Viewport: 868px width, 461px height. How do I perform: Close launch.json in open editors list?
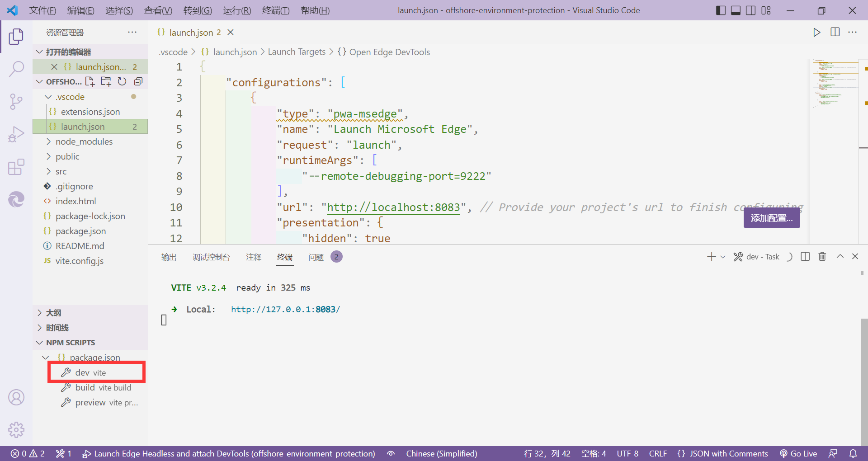pyautogui.click(x=54, y=67)
